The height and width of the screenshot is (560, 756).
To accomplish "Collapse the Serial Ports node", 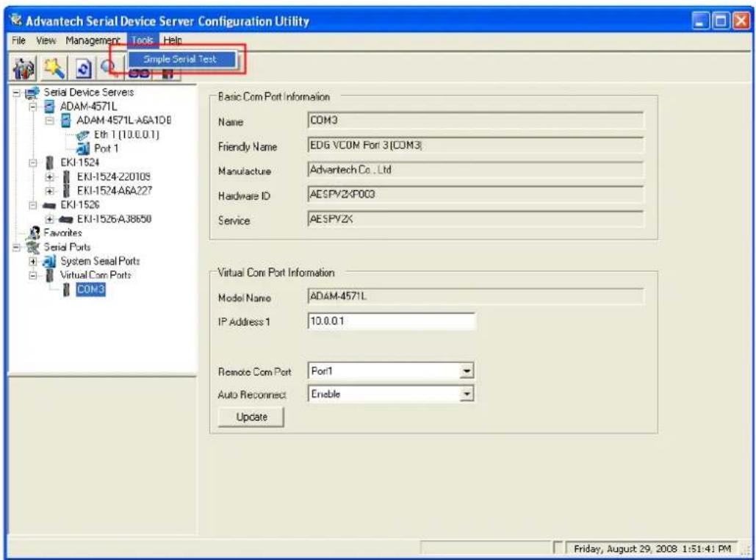I will 16,247.
